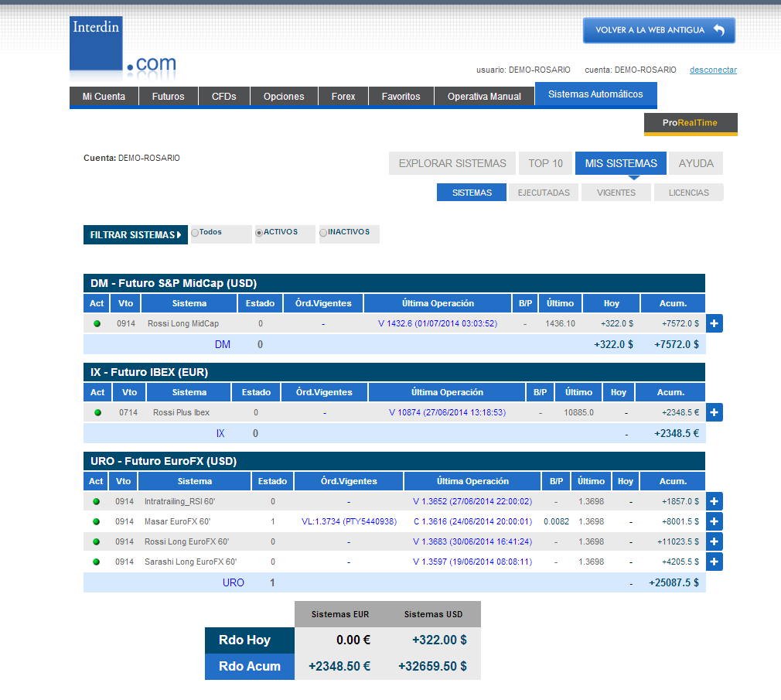781x700 pixels.
Task: Switch to EJECUTADAS sub-tab
Action: [544, 193]
